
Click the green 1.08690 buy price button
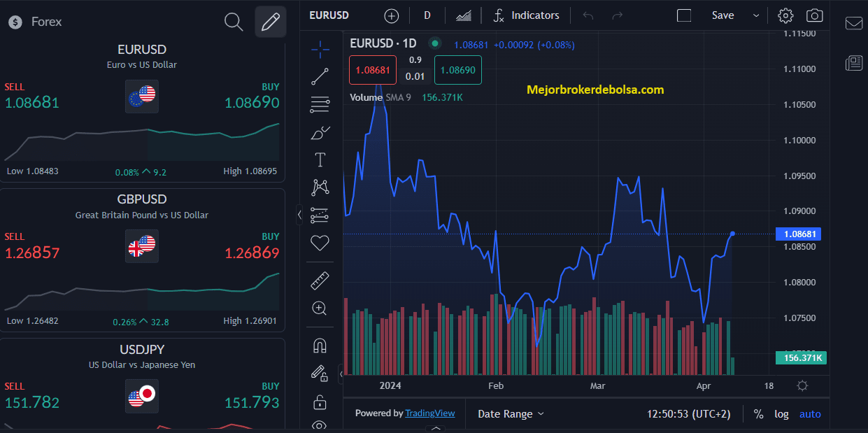click(x=458, y=70)
